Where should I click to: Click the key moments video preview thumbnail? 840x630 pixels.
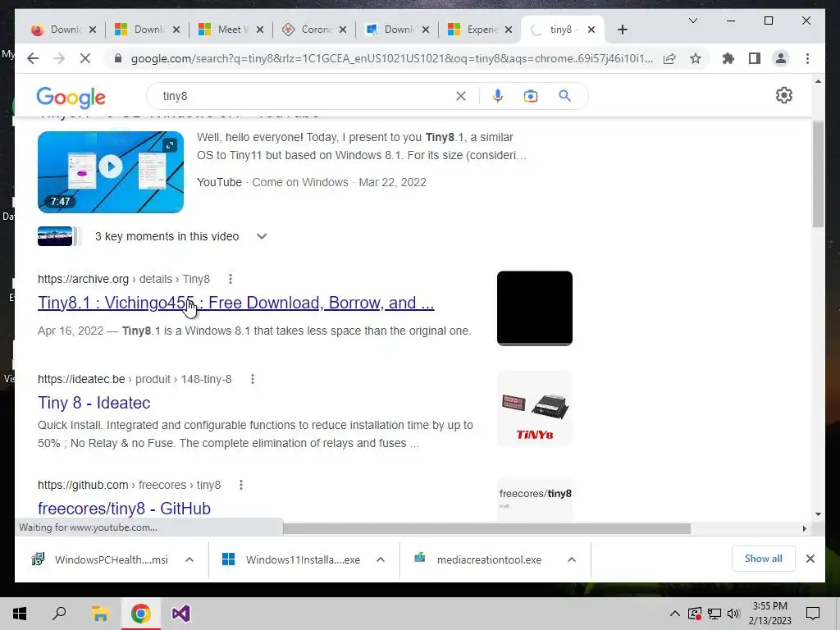pyautogui.click(x=55, y=236)
